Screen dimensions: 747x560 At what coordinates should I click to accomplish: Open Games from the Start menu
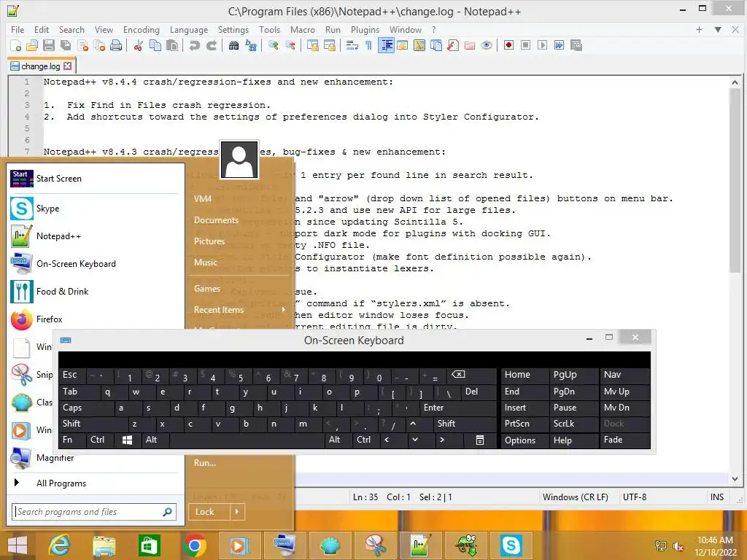206,289
